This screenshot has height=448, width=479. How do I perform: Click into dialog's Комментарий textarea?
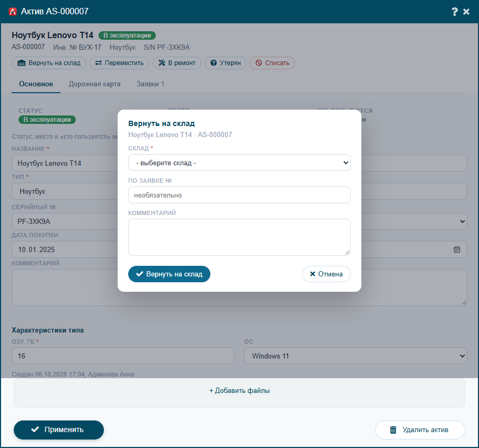[239, 237]
